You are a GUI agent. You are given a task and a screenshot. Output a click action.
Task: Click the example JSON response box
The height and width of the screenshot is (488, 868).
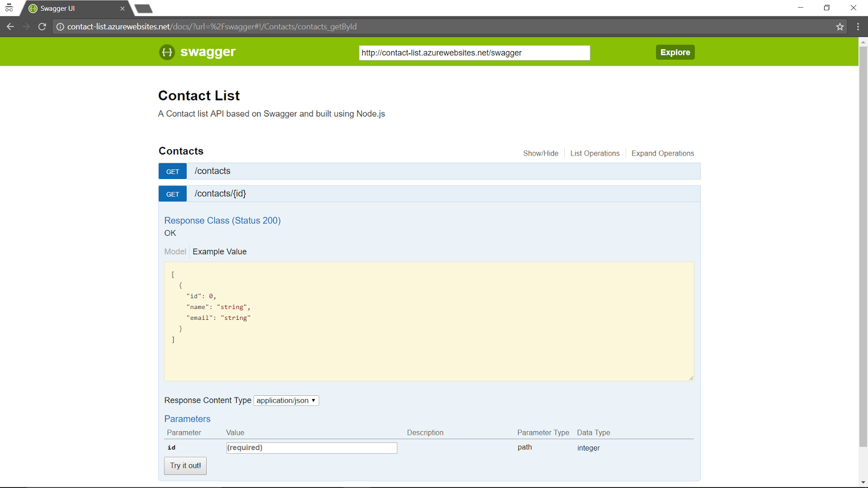point(429,322)
